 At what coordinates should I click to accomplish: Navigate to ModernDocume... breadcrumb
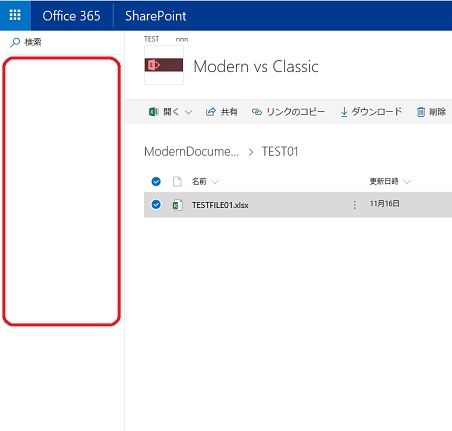191,152
